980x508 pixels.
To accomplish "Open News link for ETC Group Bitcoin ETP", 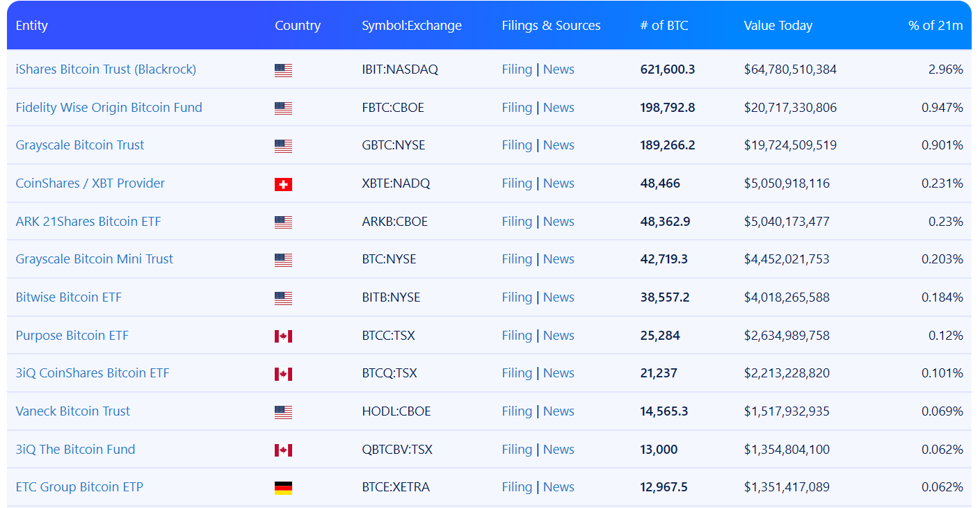I will click(x=559, y=487).
